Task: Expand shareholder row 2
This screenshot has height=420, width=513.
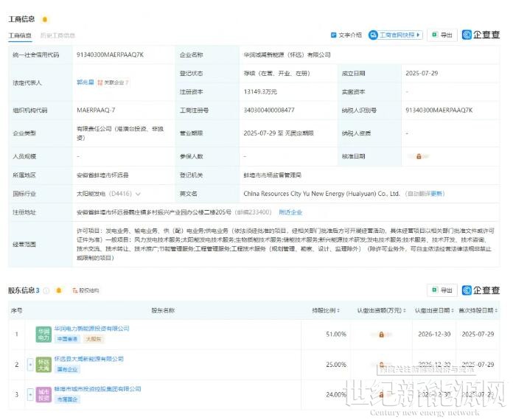Action: pyautogui.click(x=30, y=365)
